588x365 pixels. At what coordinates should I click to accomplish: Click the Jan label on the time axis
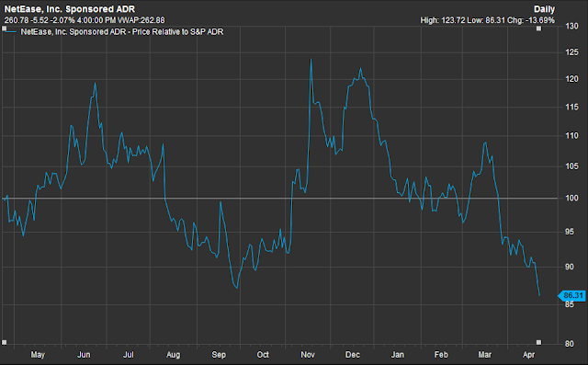[398, 355]
